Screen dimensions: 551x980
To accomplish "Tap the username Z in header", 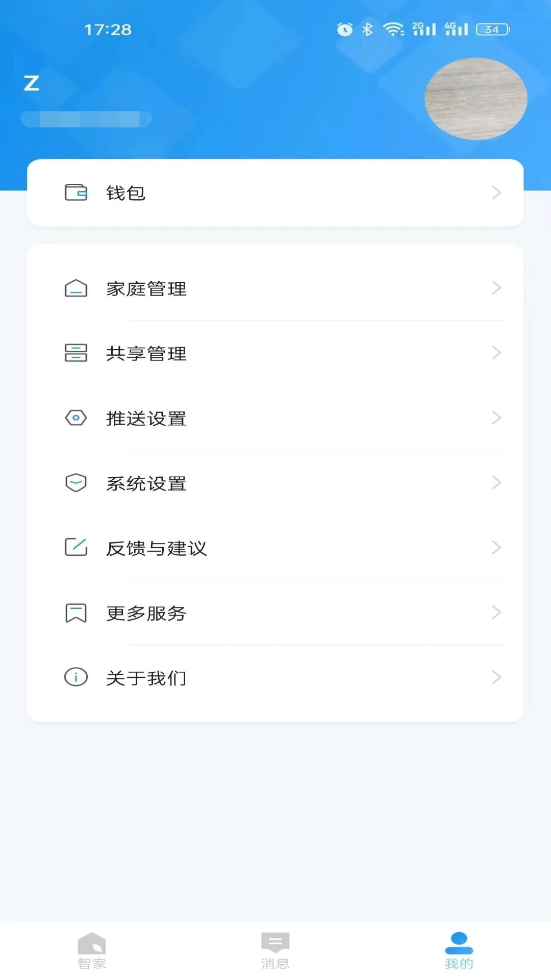I will coord(32,83).
